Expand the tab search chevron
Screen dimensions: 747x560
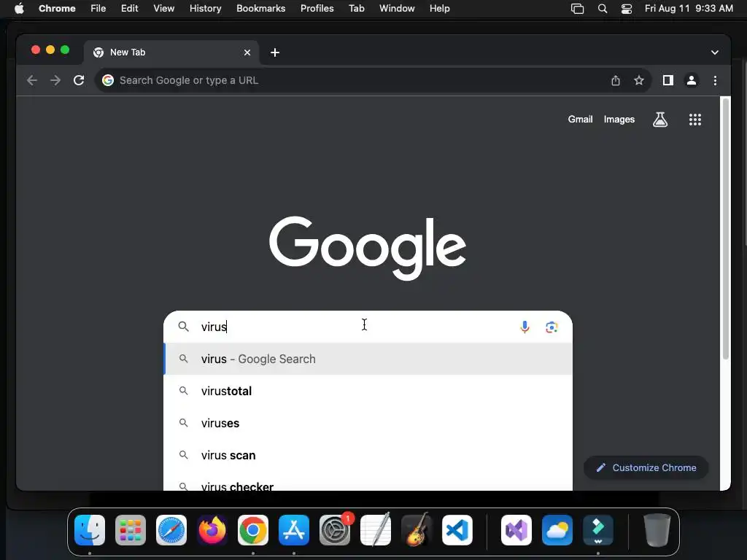(715, 52)
